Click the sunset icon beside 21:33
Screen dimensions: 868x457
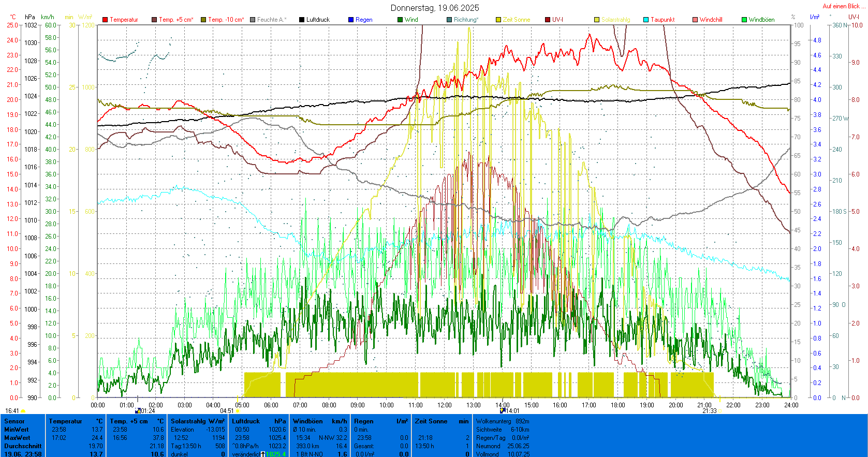[x=720, y=411]
